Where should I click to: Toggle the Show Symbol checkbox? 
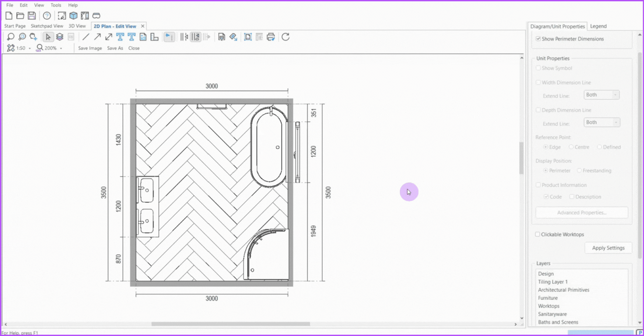pos(538,68)
